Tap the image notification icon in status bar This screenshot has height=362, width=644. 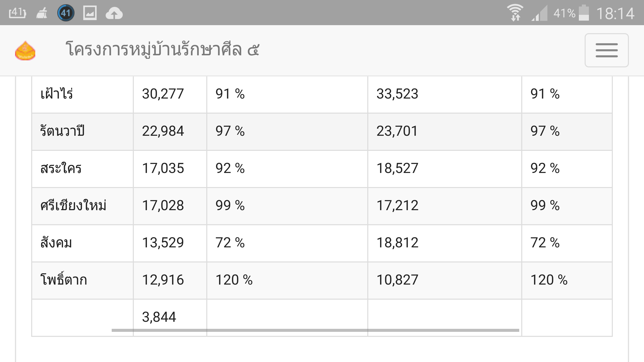[90, 13]
